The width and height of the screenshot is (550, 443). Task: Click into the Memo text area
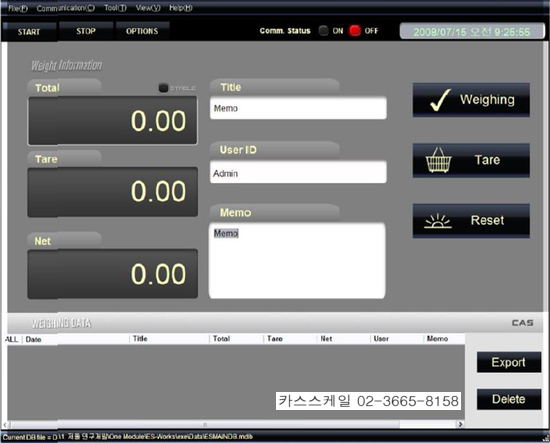pyautogui.click(x=297, y=261)
